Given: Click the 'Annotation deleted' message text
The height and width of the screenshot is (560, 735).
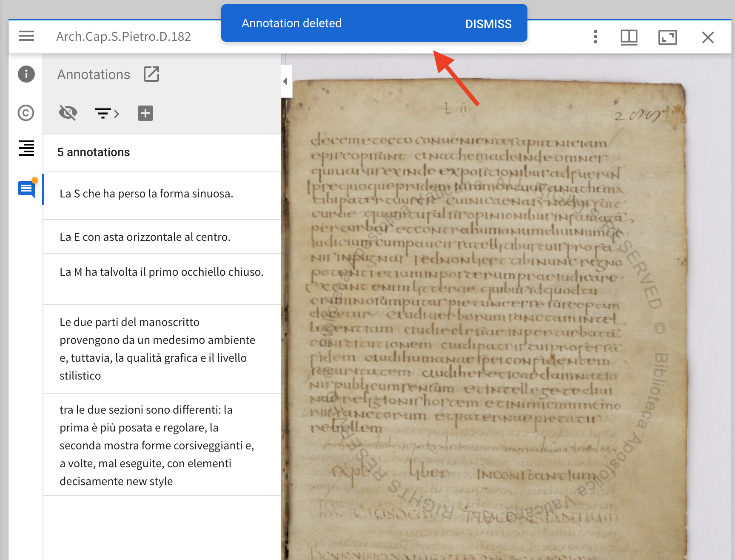Looking at the screenshot, I should (x=292, y=23).
